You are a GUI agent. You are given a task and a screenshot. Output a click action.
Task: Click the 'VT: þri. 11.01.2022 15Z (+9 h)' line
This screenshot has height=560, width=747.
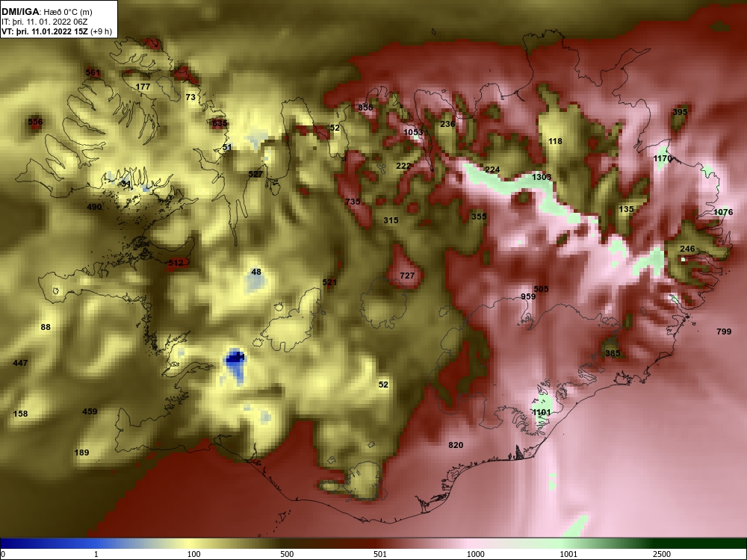point(57,31)
